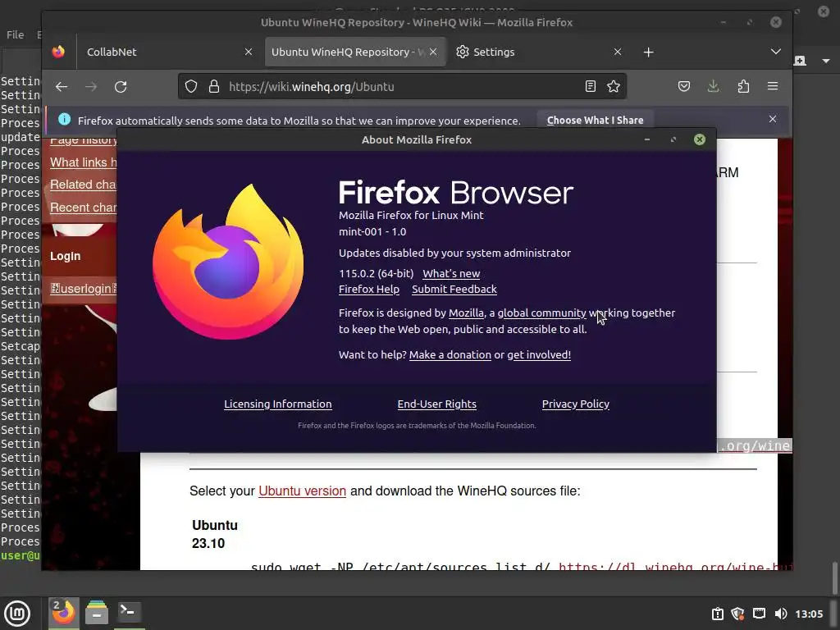Open global community link

click(x=541, y=313)
